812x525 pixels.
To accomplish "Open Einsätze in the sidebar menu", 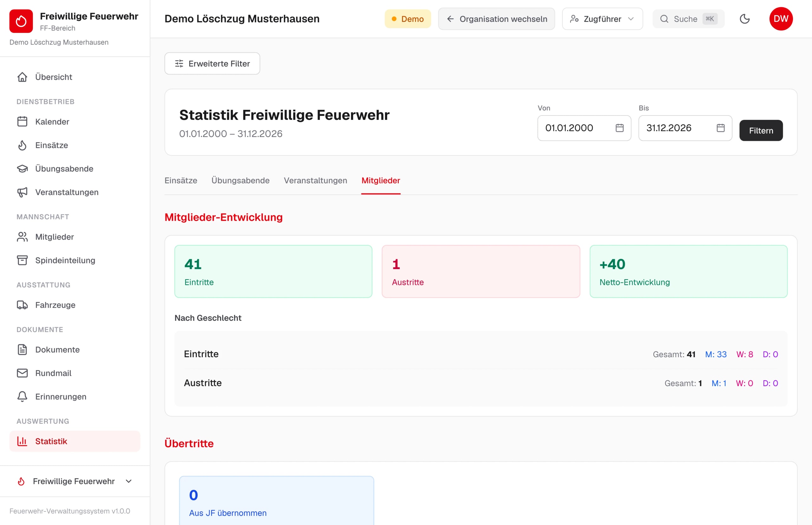I will [75, 145].
